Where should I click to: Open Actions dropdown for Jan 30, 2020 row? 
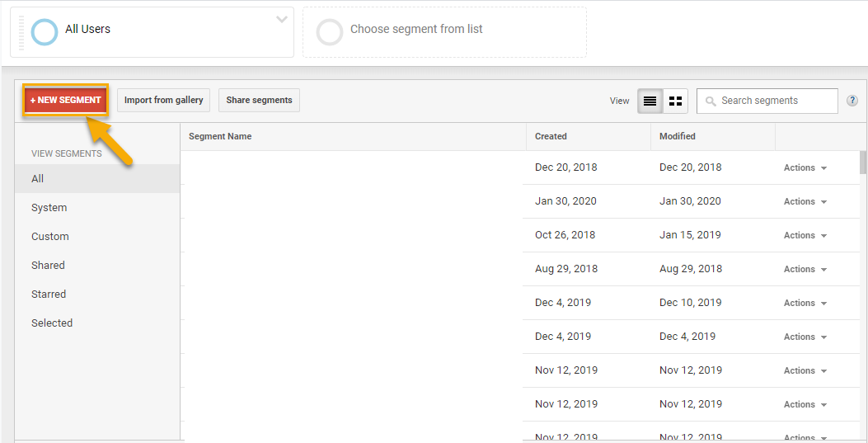[x=805, y=201]
